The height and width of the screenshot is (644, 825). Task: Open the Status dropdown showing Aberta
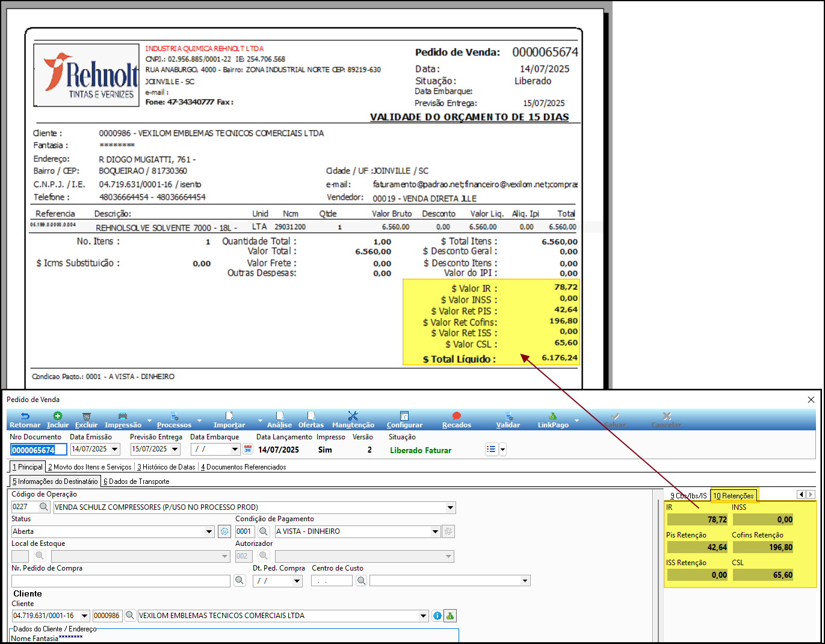coord(209,532)
